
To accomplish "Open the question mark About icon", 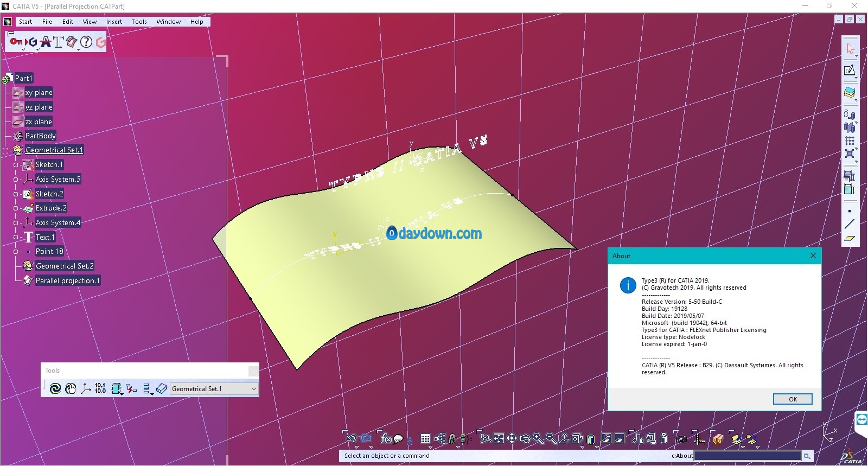I will point(86,42).
